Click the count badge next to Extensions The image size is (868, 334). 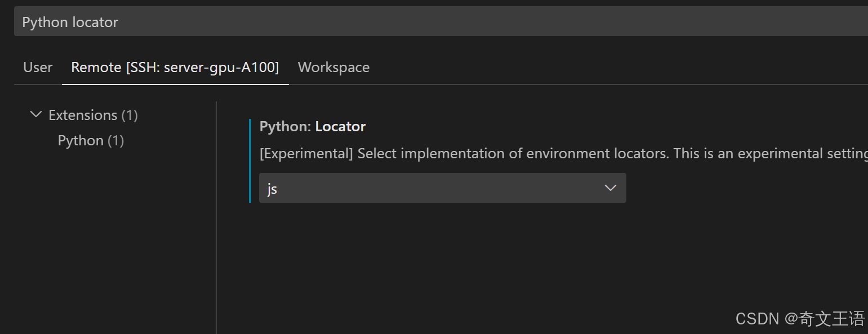coord(129,115)
